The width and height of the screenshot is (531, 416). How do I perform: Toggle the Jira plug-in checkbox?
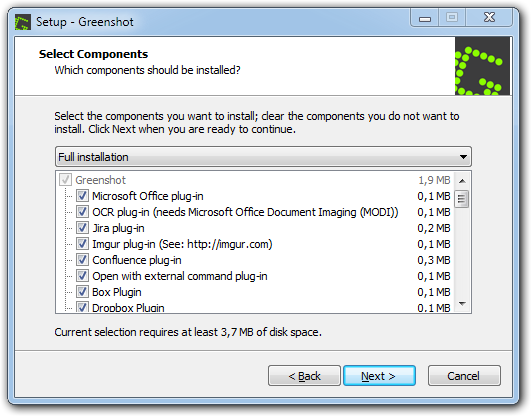82,228
